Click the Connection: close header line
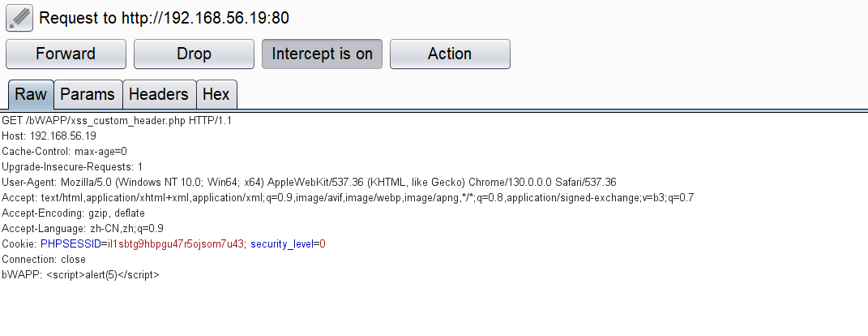Image resolution: width=868 pixels, height=336 pixels. (x=44, y=260)
